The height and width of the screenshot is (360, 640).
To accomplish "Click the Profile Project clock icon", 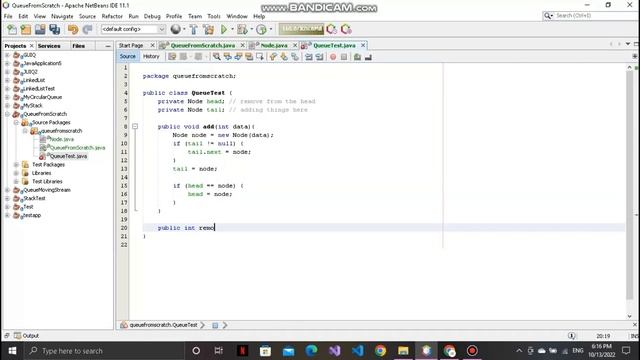I will (261, 29).
